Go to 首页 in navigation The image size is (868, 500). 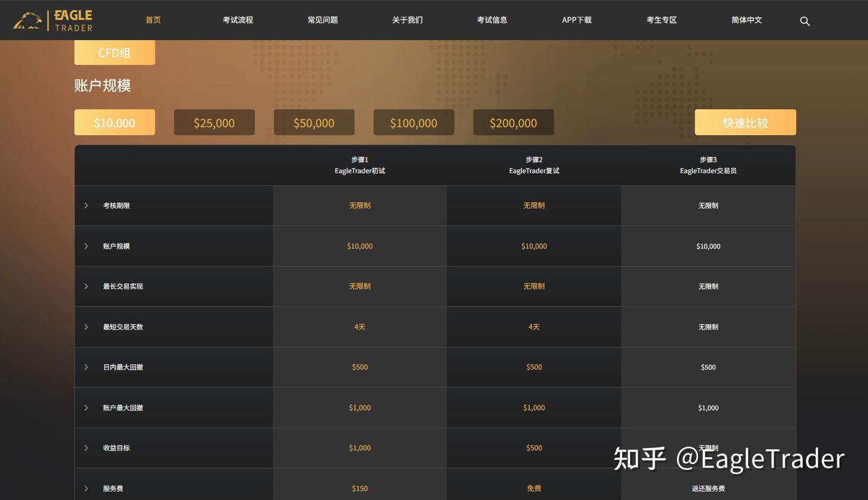click(153, 20)
